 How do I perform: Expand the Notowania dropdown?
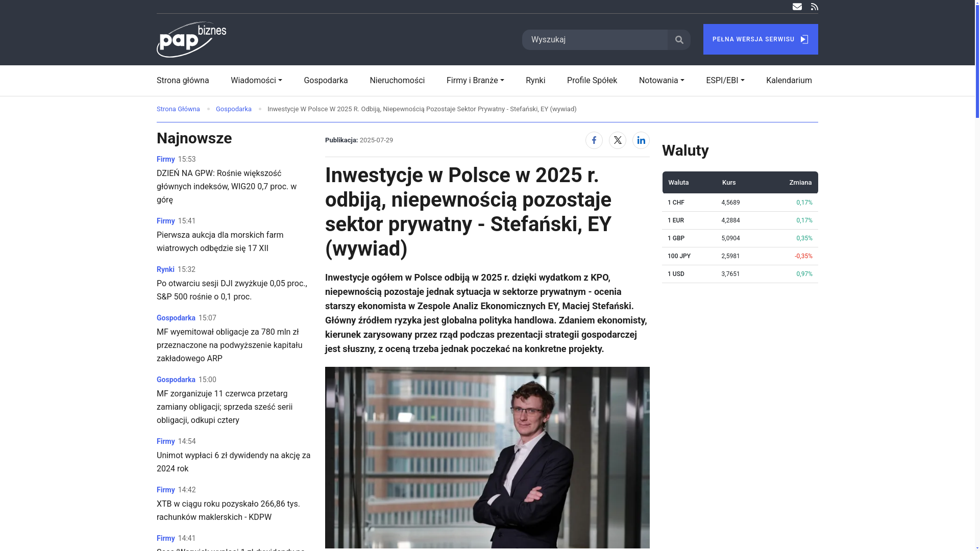pos(661,81)
